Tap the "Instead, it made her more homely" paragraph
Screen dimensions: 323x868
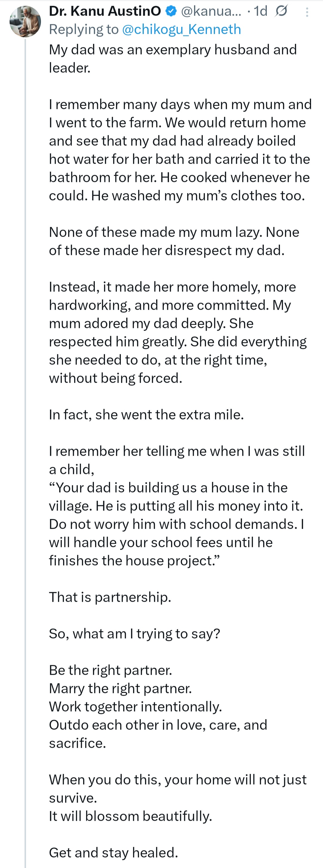pyautogui.click(x=178, y=332)
